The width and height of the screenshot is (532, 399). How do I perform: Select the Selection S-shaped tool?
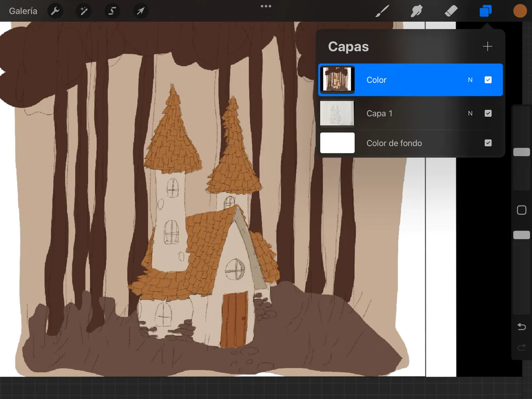[x=112, y=11]
